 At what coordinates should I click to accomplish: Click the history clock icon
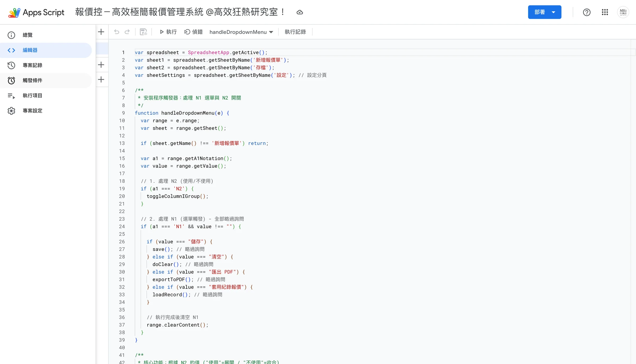11,65
